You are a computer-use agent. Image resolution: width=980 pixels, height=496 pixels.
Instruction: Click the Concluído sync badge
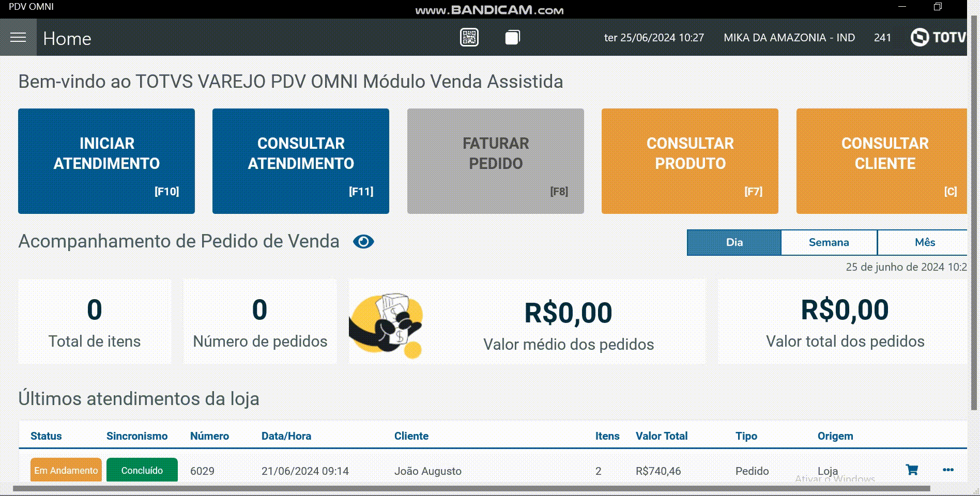(142, 470)
